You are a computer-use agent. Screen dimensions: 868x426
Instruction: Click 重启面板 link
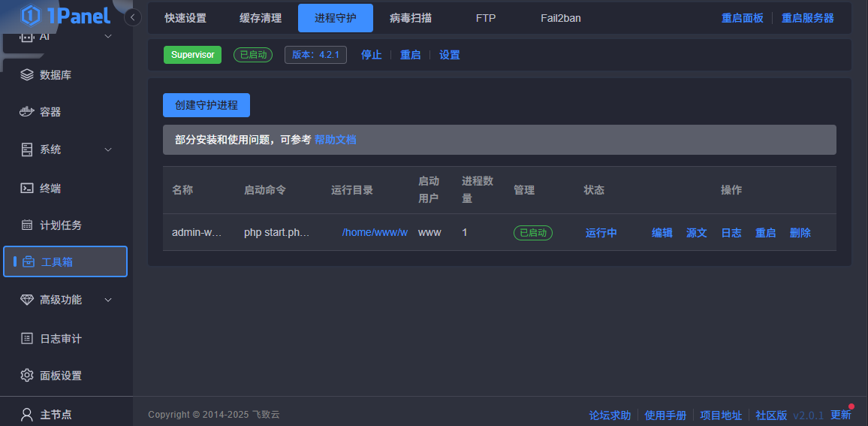743,18
